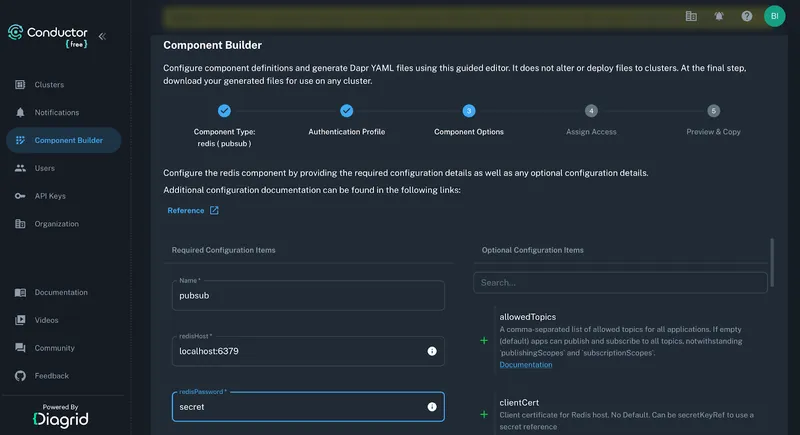
Task: Collapse the sidebar with the double chevron
Action: pyautogui.click(x=102, y=36)
